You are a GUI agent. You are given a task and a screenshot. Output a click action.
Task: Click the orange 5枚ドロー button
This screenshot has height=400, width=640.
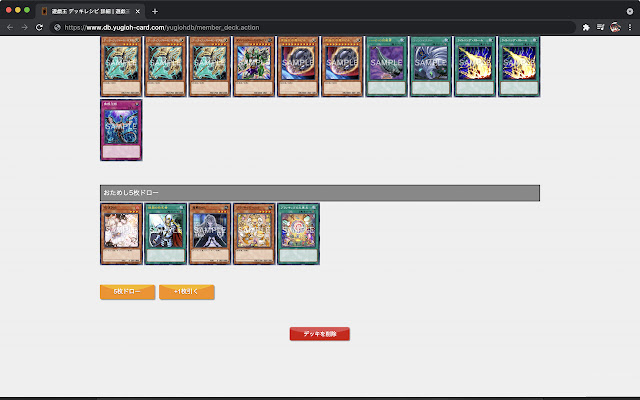pos(127,292)
